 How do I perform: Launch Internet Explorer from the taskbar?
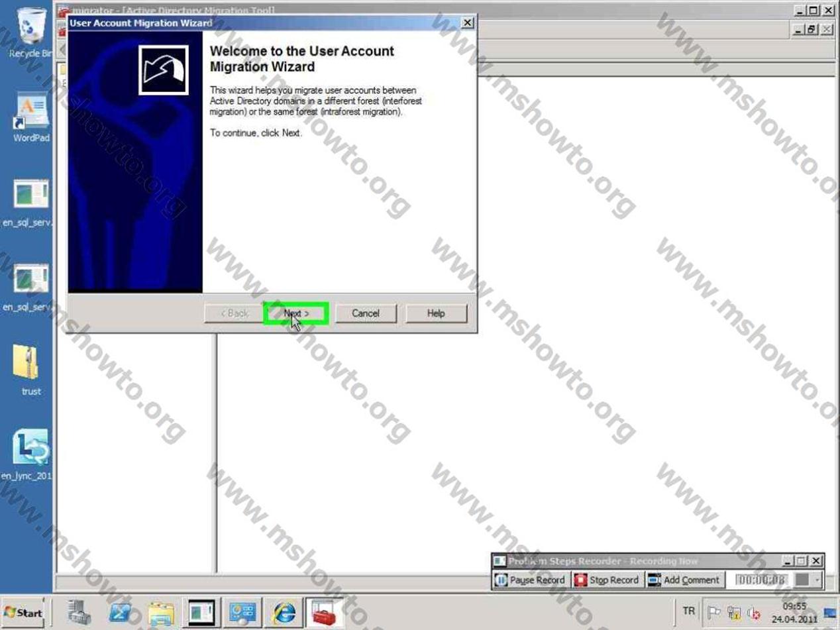284,613
